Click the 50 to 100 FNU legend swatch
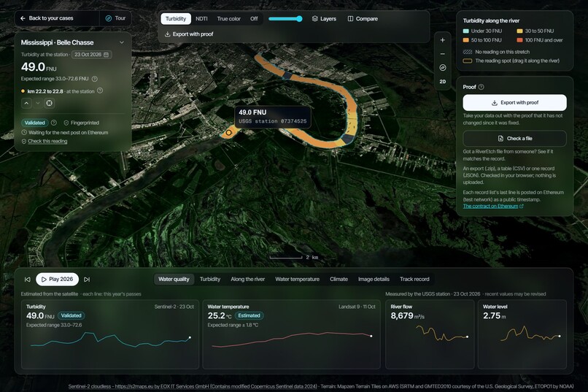 (466, 40)
